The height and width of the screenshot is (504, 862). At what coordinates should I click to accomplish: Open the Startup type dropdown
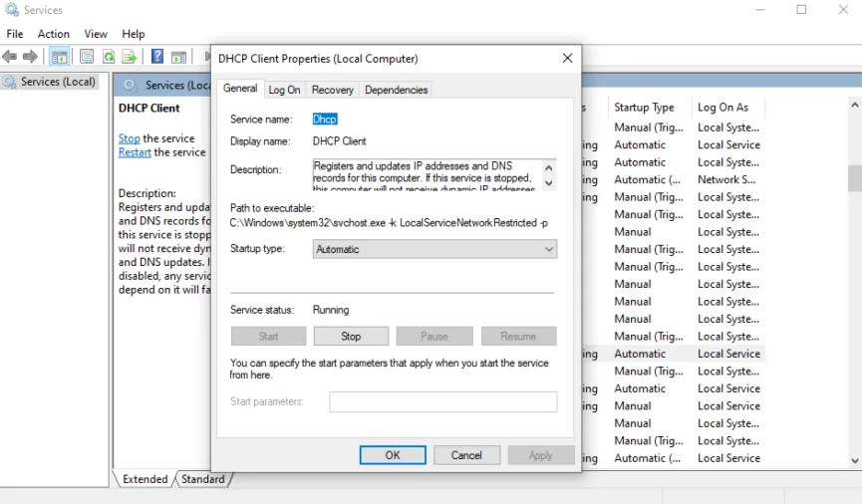click(434, 249)
